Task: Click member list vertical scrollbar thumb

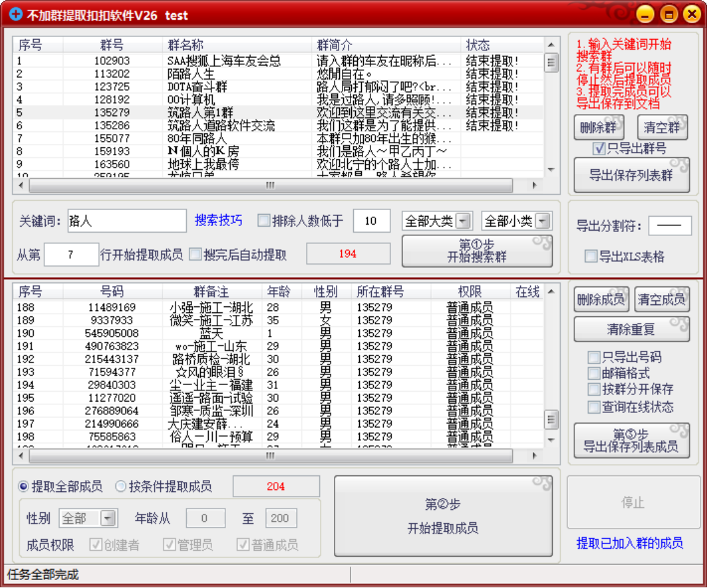Action: [x=551, y=420]
